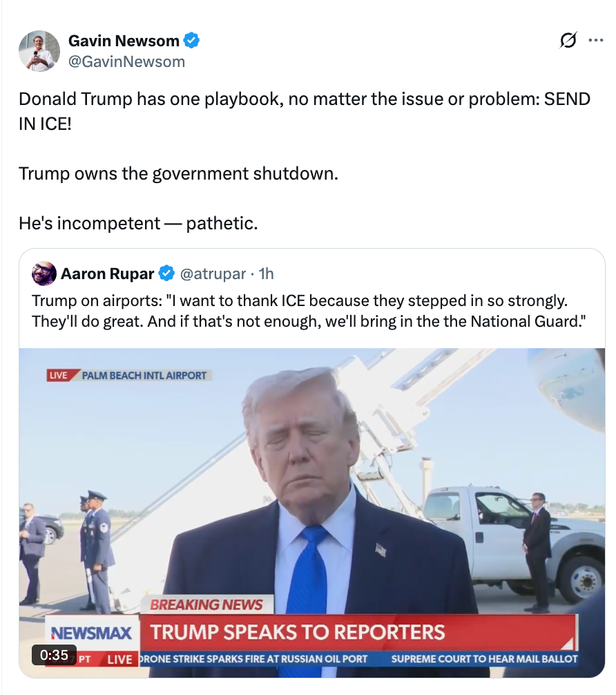Open Gavin Newsom's profile avatar

click(x=39, y=51)
